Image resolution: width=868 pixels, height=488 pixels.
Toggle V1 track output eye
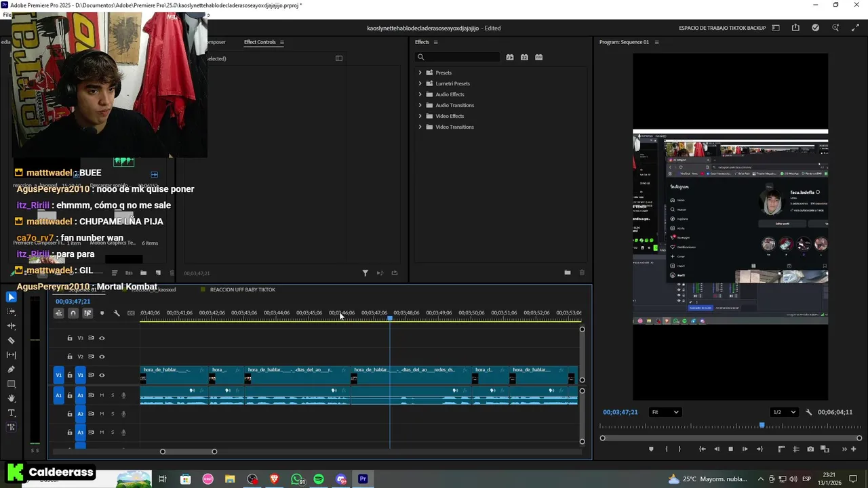(x=102, y=375)
